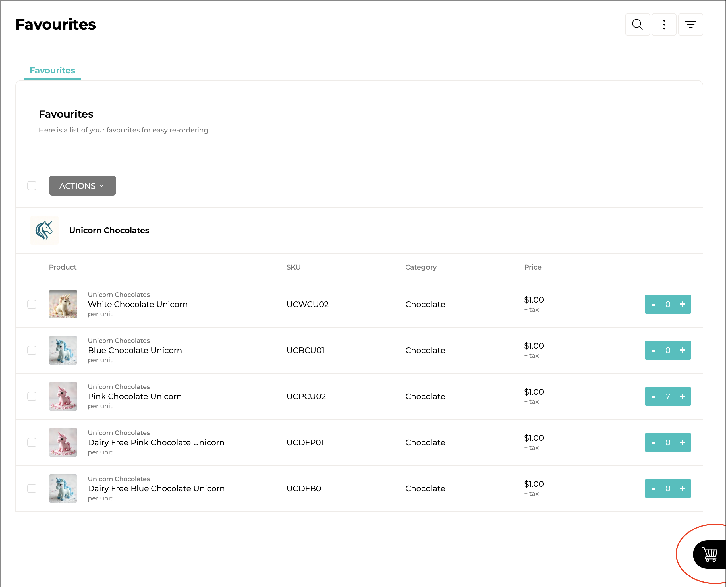
Task: Check the White Chocolate Unicorn row checkbox
Action: (x=32, y=304)
